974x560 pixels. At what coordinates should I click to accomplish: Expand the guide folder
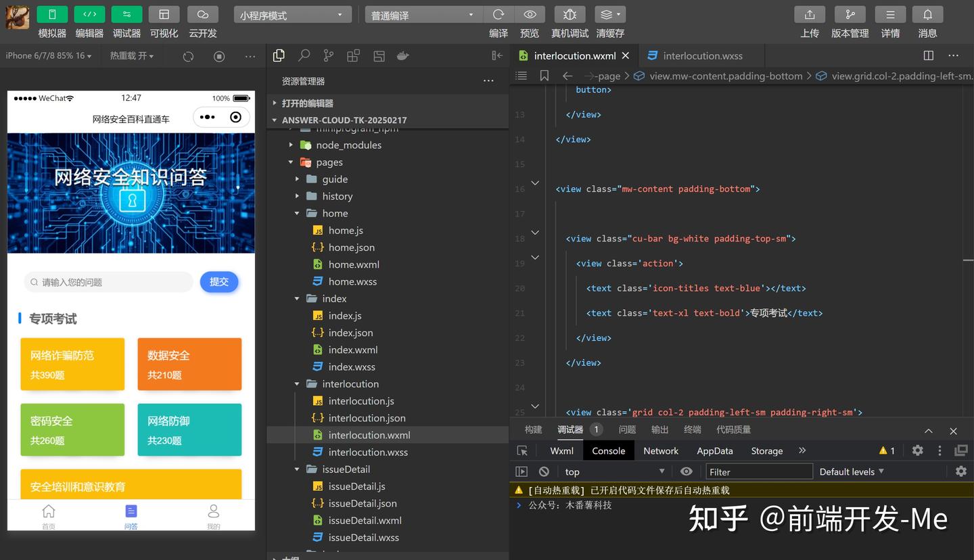(x=388, y=179)
